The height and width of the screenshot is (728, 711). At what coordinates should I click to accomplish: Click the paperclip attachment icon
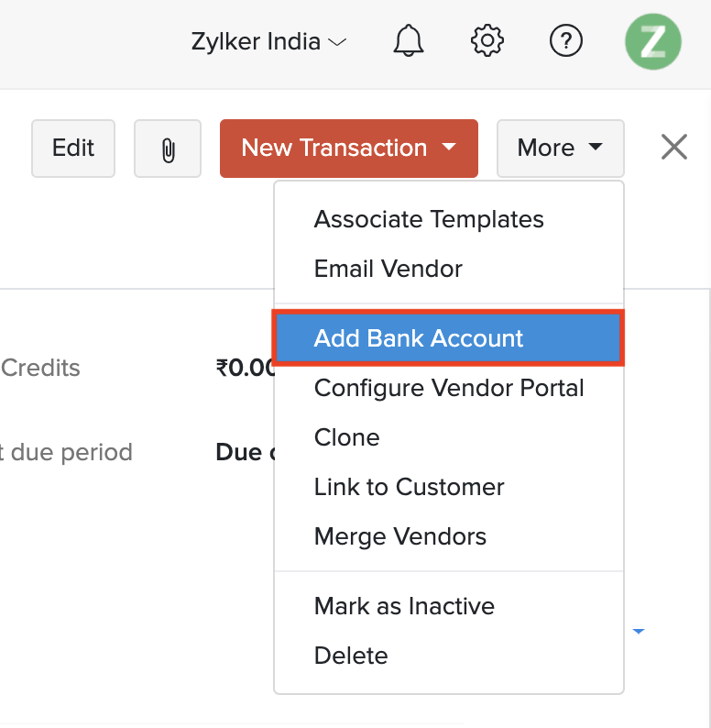(168, 149)
